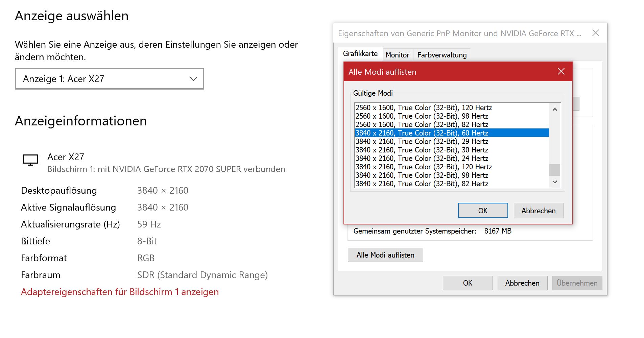
Task: Open Adaptereigenschaften für Bildschirm 1 anzeigen link
Action: 120,292
